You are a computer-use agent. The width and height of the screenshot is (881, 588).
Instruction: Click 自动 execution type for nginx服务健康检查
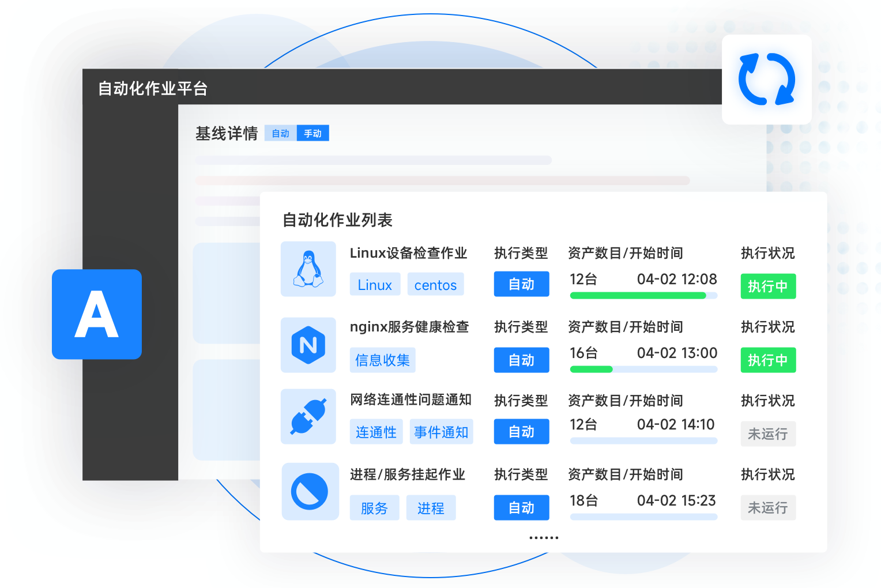coord(521,360)
